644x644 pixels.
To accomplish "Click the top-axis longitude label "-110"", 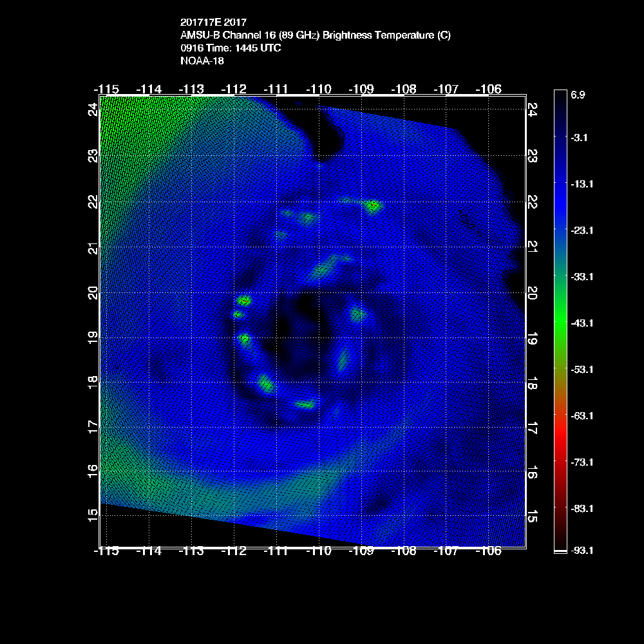I will (319, 89).
